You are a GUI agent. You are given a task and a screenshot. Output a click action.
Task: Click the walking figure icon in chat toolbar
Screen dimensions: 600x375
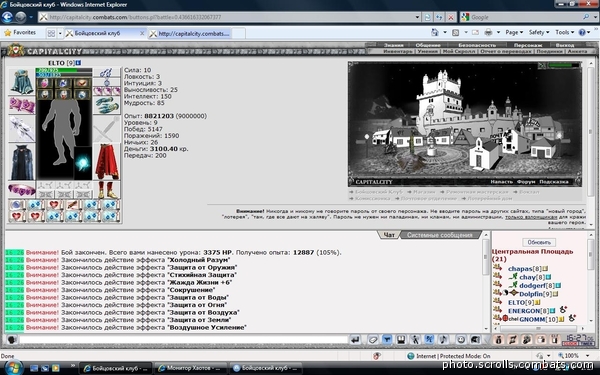tap(415, 340)
